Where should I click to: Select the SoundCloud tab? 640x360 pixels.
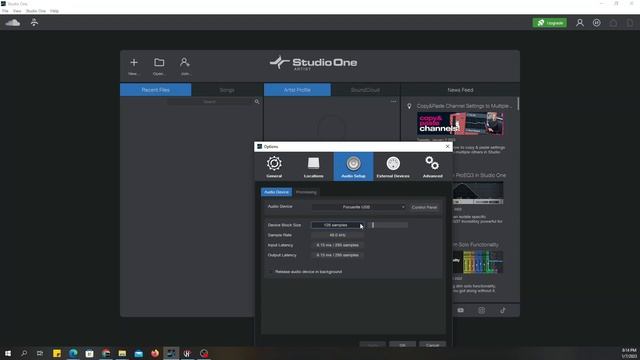click(365, 90)
